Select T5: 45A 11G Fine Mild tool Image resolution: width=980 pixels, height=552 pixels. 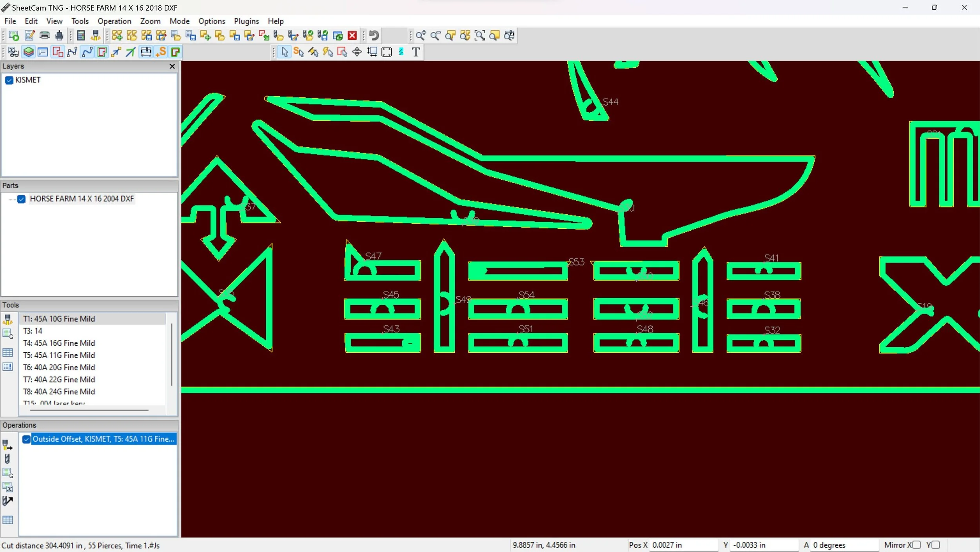pos(59,355)
